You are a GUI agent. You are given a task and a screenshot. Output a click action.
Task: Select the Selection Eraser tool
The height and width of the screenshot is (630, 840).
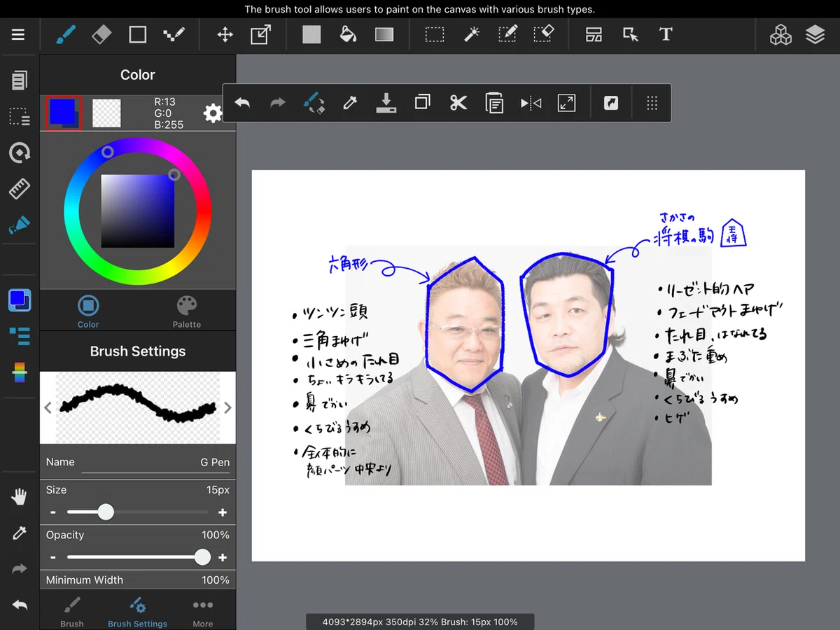point(544,34)
